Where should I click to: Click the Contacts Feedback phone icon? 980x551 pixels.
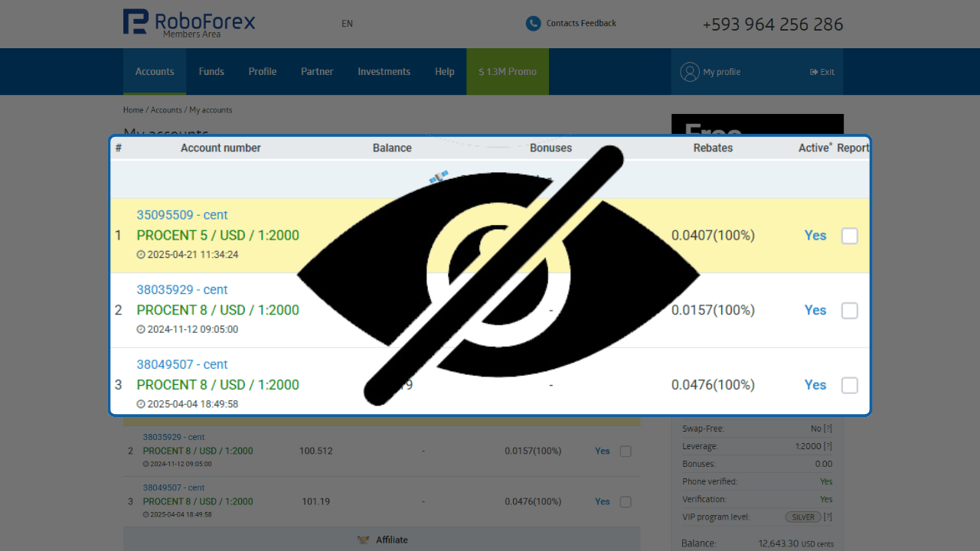point(533,24)
